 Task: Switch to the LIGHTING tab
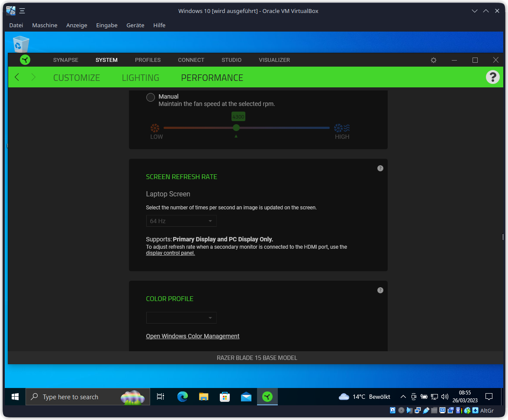pyautogui.click(x=140, y=77)
